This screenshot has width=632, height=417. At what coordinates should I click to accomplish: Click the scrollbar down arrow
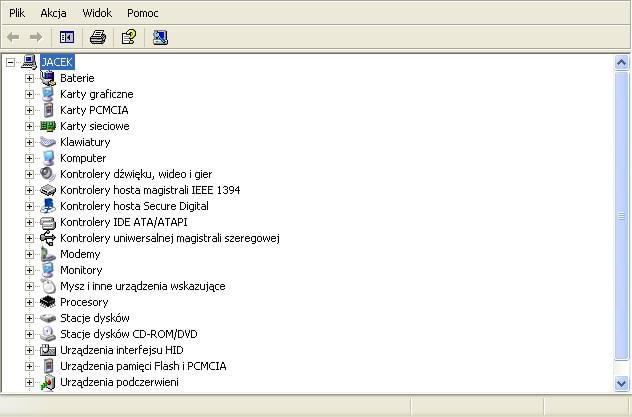point(622,383)
